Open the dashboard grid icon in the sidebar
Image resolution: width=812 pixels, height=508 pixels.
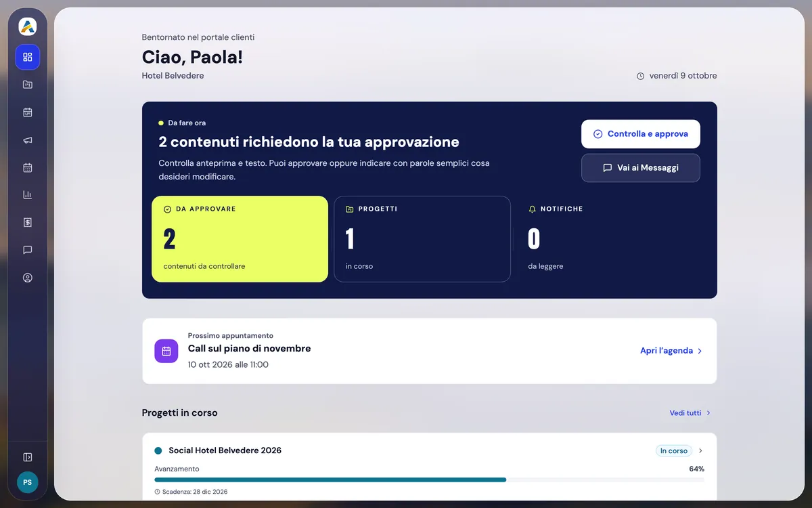[28, 57]
